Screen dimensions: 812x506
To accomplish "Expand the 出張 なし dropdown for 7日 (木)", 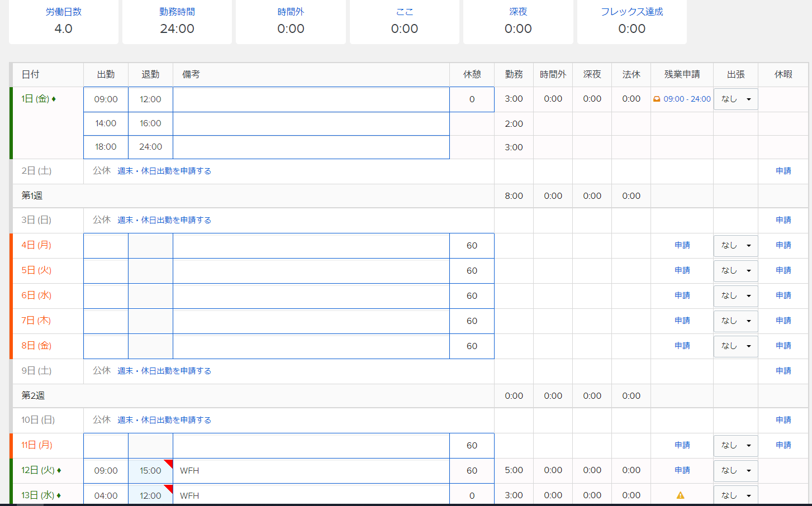I will (x=735, y=321).
